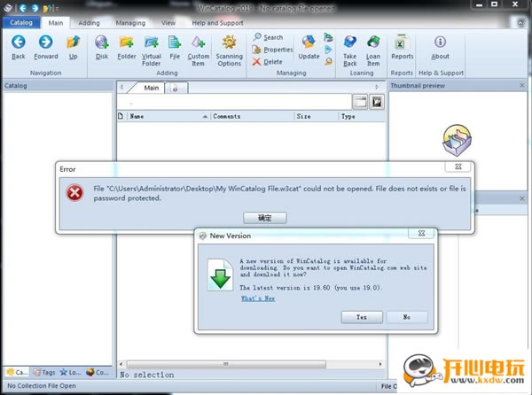Open the Tags bottom panel tab

pyautogui.click(x=44, y=372)
